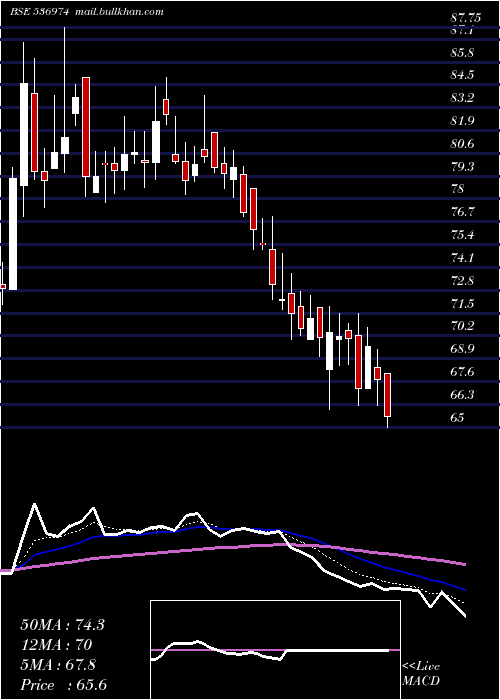
Task: Click the 83.2 price axis label
Action: tap(462, 98)
